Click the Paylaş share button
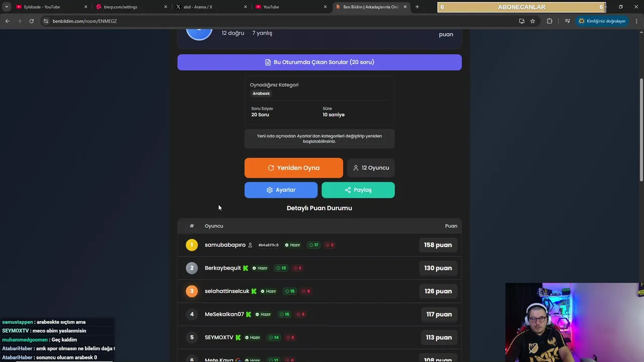This screenshot has height=362, width=644. pyautogui.click(x=358, y=190)
